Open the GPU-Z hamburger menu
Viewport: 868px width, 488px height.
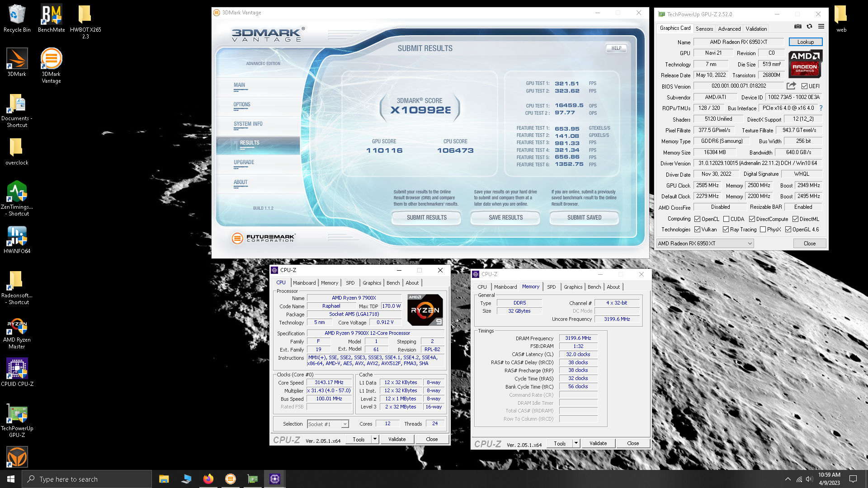pos(821,27)
